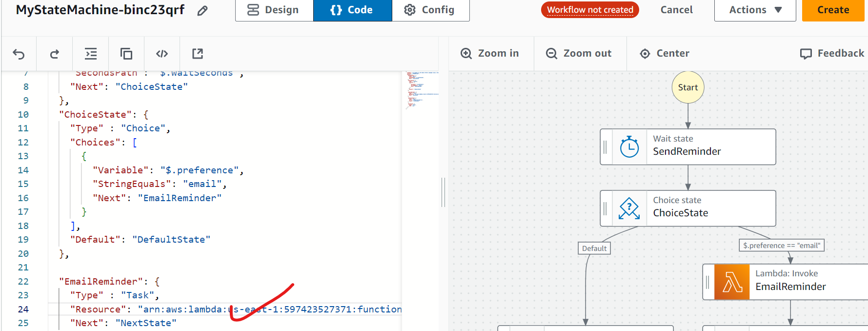
Task: Click the Cancel button
Action: tap(676, 10)
